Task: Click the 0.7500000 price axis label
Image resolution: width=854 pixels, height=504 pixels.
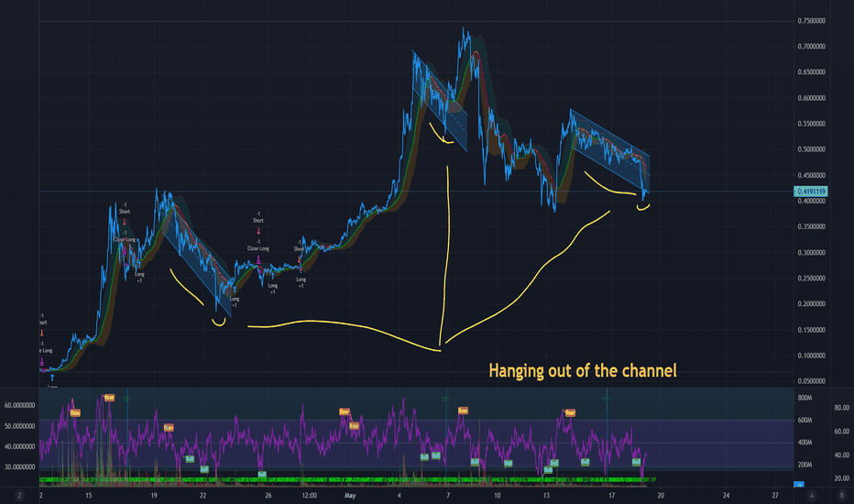Action: pyautogui.click(x=811, y=21)
